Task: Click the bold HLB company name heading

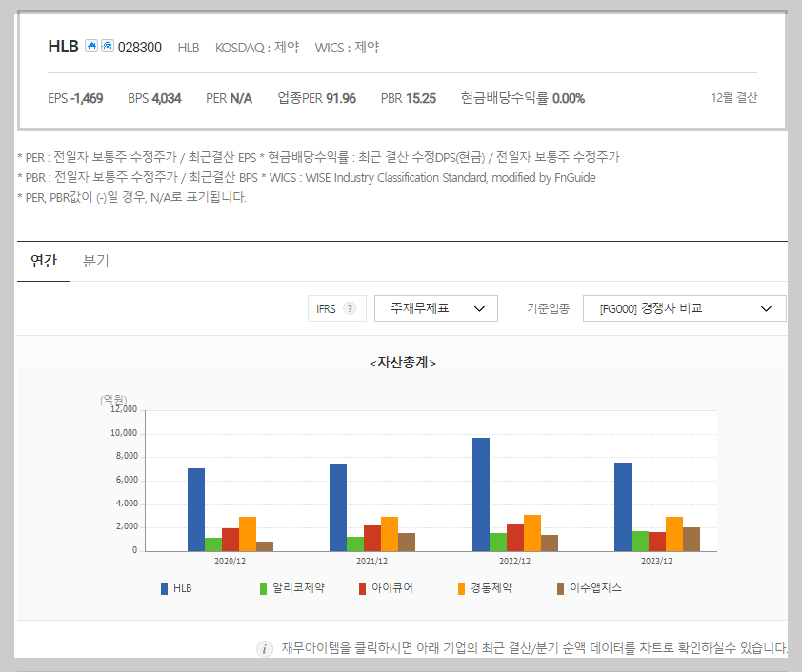Action: pos(64,46)
